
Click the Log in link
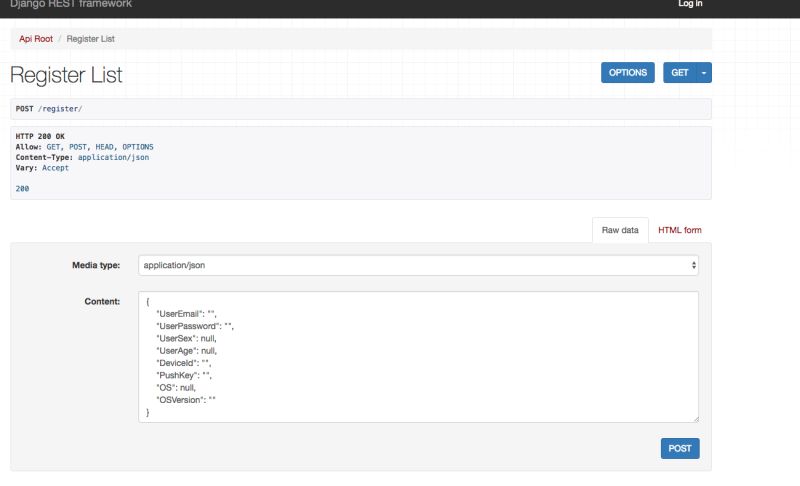point(690,4)
